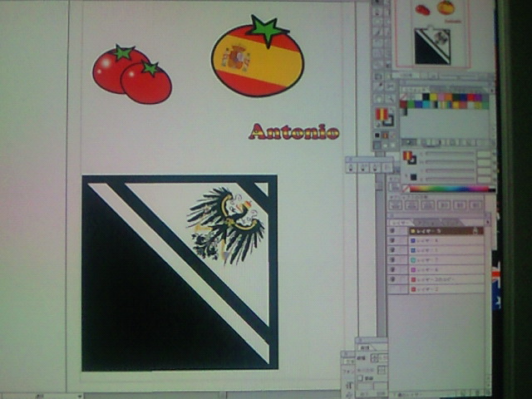Click the Color mode button below fill/stroke
The image size is (532, 399).
pos(377,135)
